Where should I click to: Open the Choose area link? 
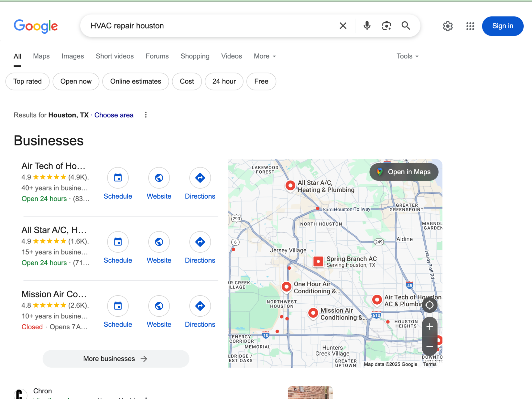(x=114, y=115)
